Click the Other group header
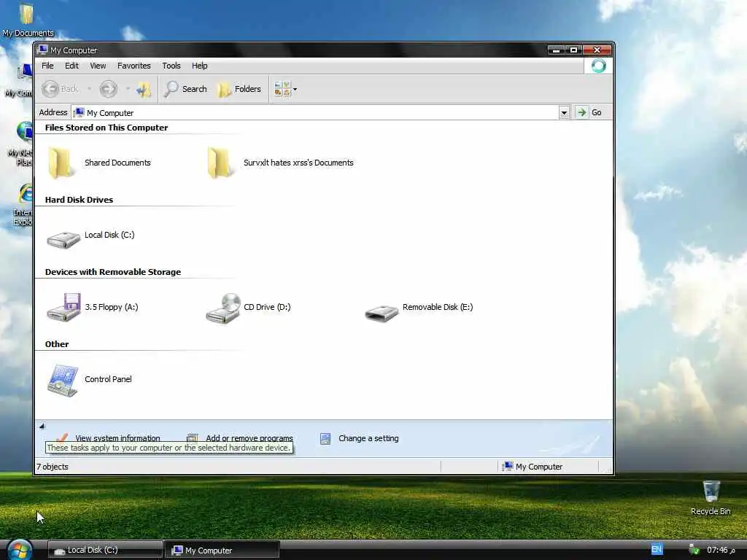This screenshot has height=560, width=747. click(57, 344)
